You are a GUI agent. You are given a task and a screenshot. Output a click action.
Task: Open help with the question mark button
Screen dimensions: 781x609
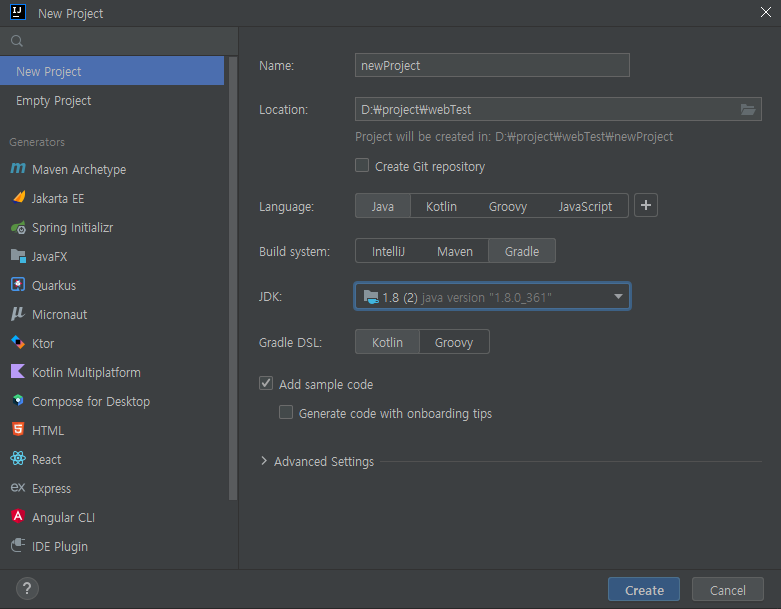tap(27, 589)
